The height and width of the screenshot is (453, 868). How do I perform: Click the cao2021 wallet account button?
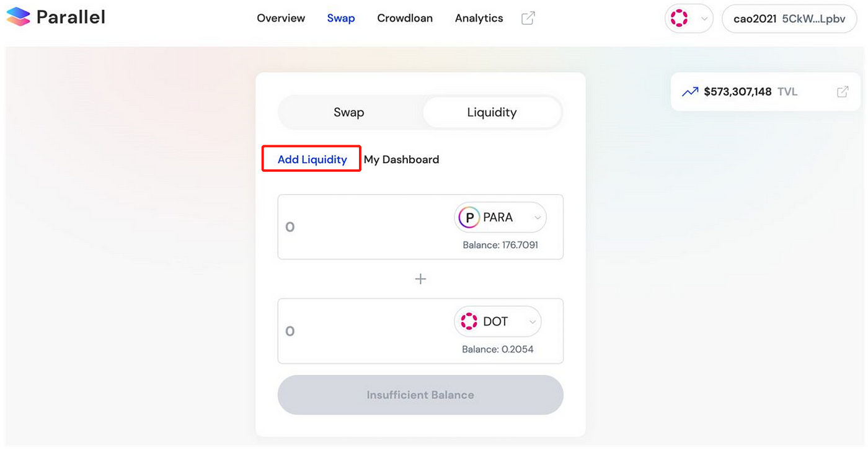click(790, 19)
